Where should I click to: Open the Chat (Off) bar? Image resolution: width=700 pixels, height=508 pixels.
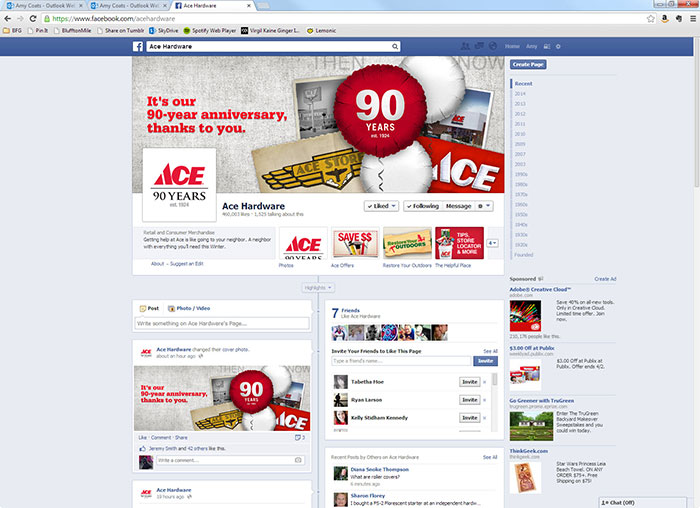click(642, 503)
